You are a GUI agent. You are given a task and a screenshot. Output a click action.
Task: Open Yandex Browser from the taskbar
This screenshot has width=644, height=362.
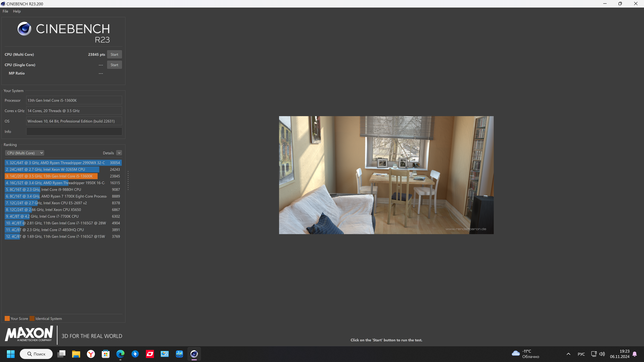click(91, 354)
